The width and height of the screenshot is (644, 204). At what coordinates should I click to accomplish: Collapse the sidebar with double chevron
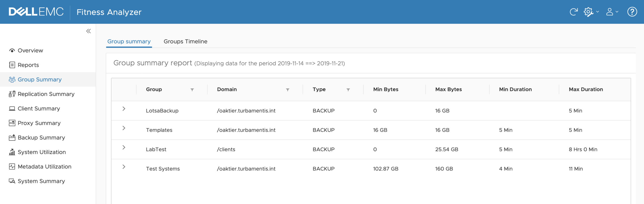(89, 31)
